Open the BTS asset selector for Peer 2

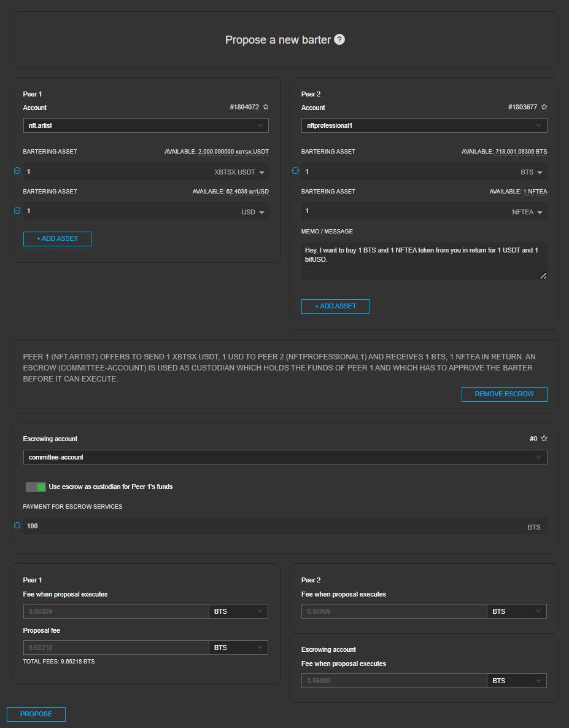tap(532, 172)
